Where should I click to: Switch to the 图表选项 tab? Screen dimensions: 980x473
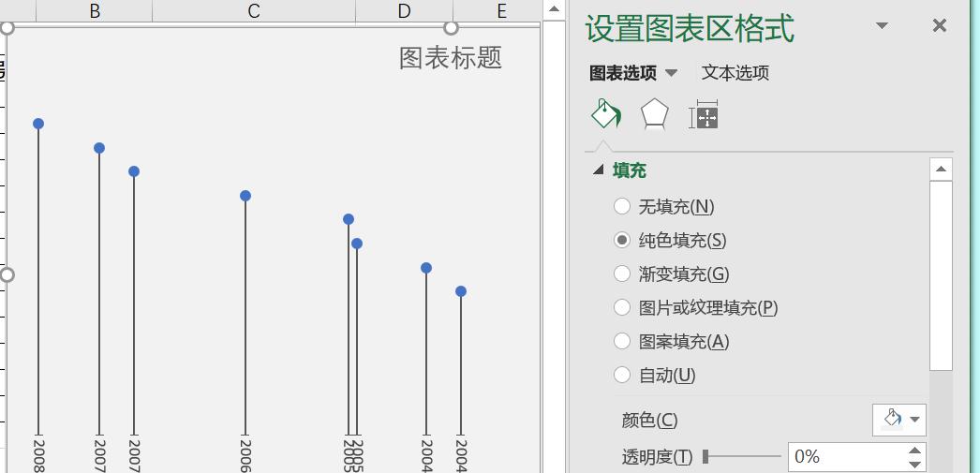pos(623,73)
